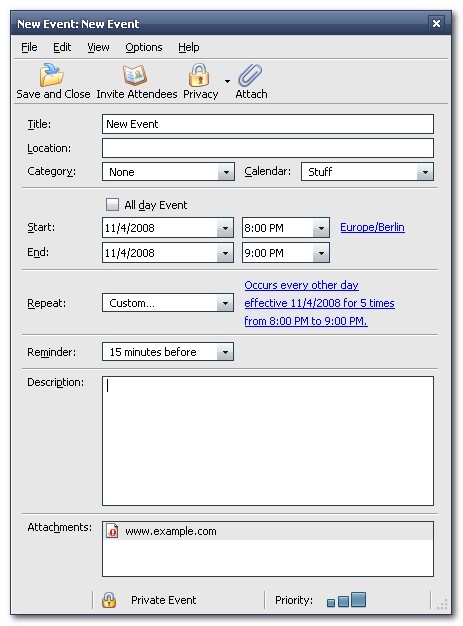
Task: Click the Priority level bars indicator
Action: [x=346, y=600]
